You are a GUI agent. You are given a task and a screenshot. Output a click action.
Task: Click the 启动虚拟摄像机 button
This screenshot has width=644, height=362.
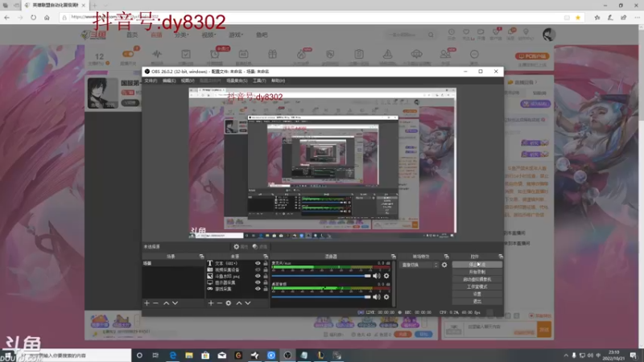click(x=477, y=279)
